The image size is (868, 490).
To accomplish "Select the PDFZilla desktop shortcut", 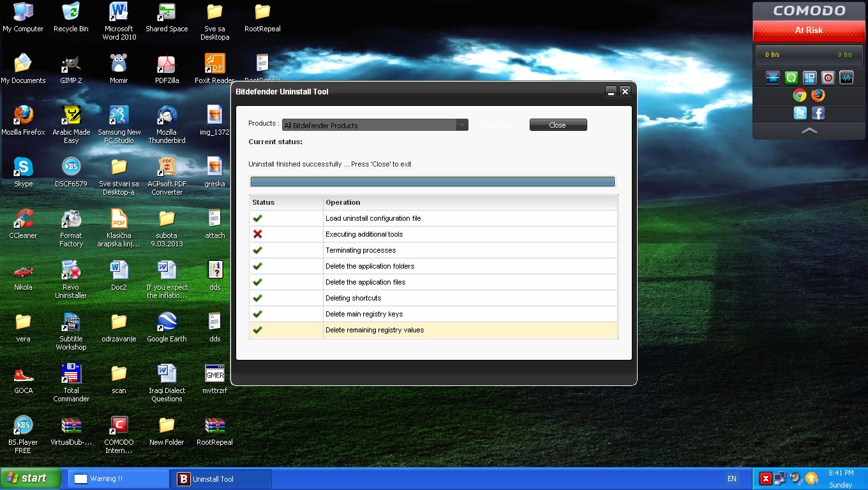I will pos(167,70).
